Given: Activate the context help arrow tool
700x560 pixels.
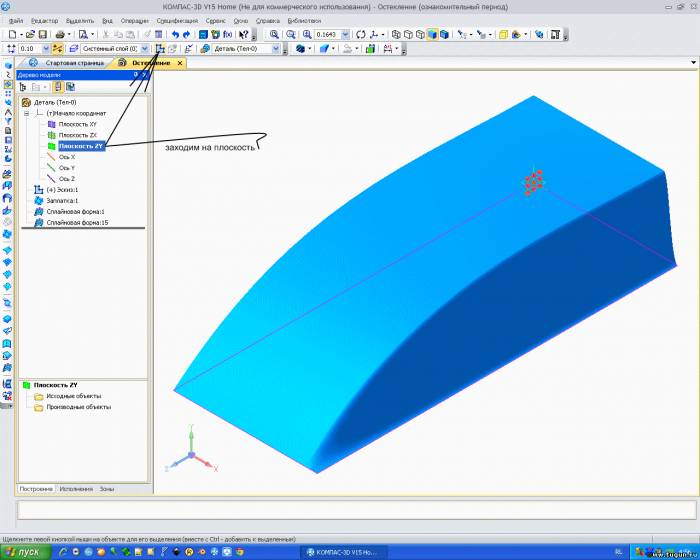Looking at the screenshot, I should [243, 34].
